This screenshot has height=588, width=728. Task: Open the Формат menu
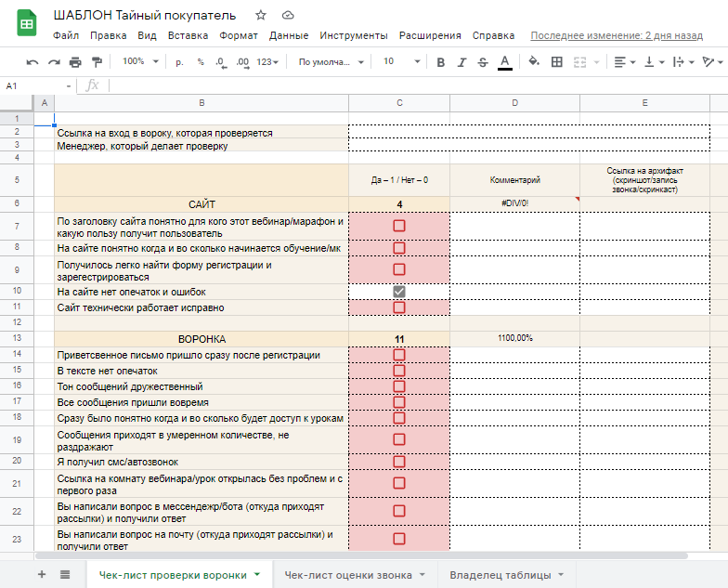238,35
